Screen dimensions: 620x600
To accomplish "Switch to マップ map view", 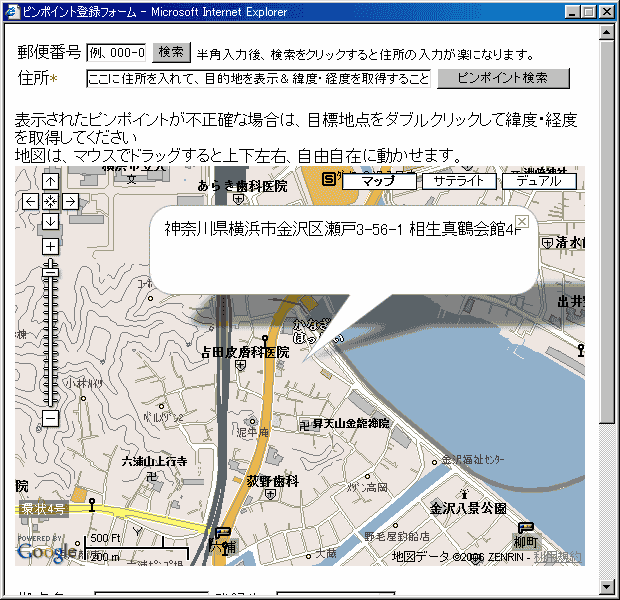I will pyautogui.click(x=378, y=181).
